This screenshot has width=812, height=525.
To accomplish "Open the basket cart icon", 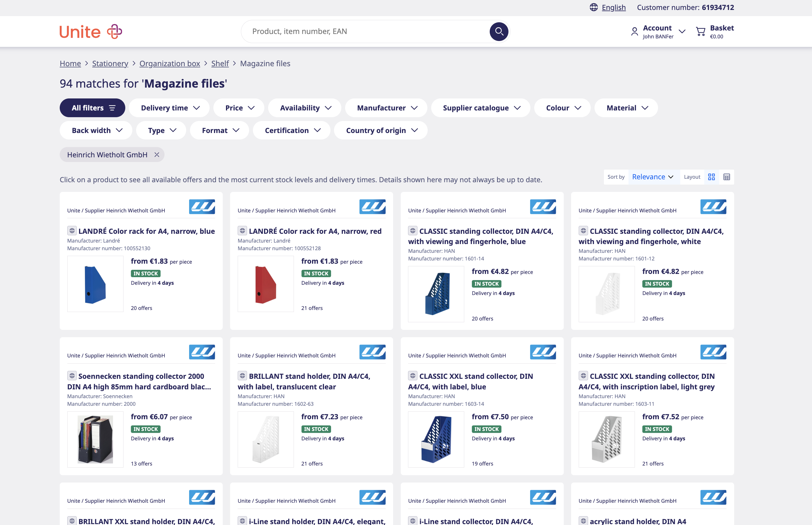I will [700, 32].
